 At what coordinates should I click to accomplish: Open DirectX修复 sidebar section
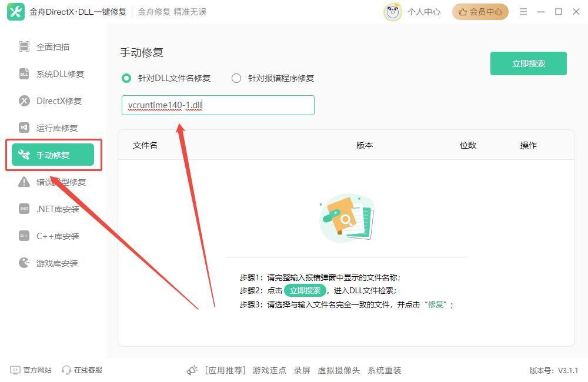53,101
